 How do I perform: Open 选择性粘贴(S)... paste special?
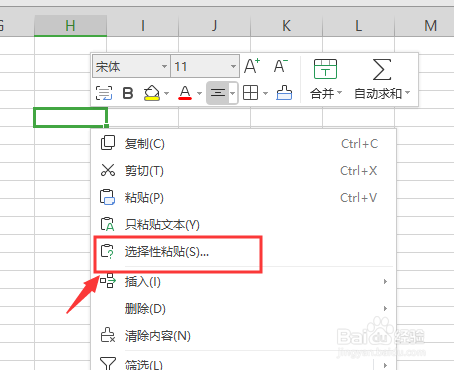[x=244, y=252]
